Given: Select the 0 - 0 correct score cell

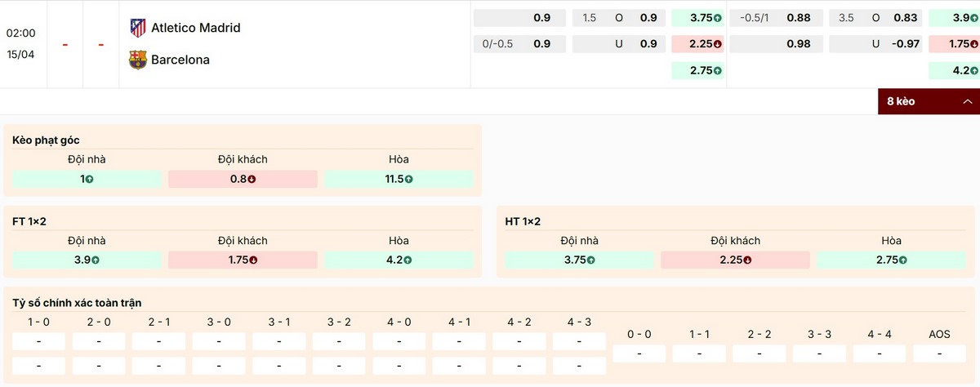Looking at the screenshot, I should 639,354.
